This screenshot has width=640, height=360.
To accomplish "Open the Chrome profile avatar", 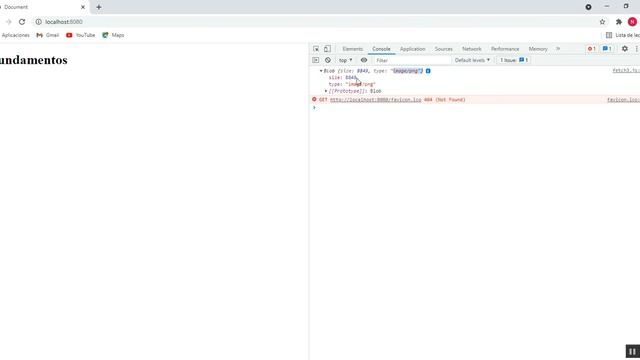I will tap(632, 22).
